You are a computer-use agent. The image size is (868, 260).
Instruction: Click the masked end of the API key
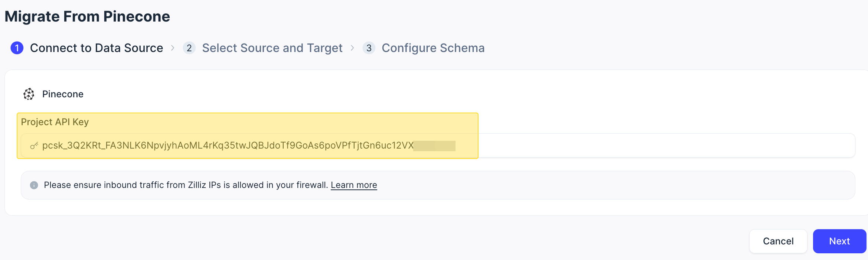pos(434,146)
